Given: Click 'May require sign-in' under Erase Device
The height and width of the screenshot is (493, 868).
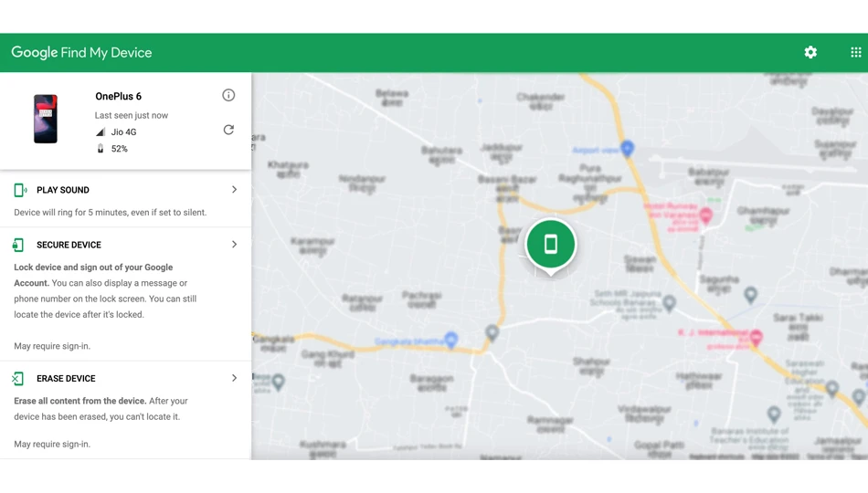Looking at the screenshot, I should [x=52, y=444].
